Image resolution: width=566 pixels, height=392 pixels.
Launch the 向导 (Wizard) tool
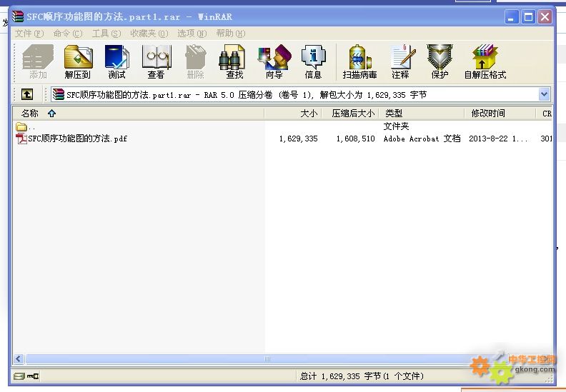click(x=274, y=61)
